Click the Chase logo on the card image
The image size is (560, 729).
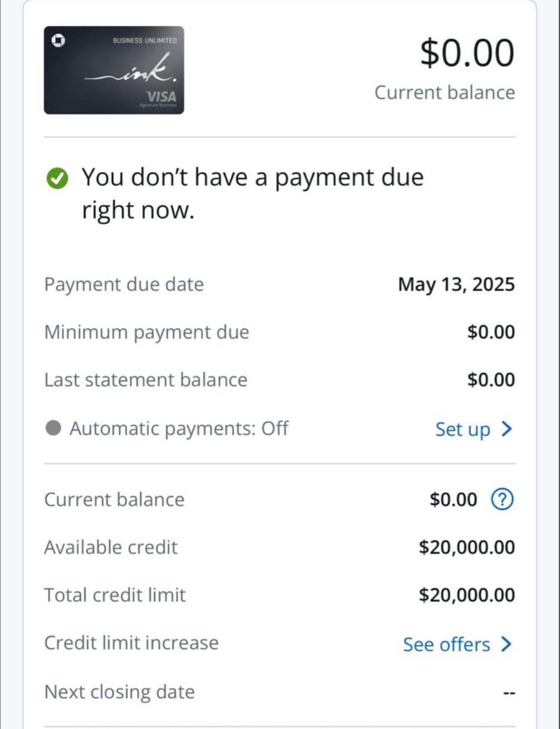58,40
